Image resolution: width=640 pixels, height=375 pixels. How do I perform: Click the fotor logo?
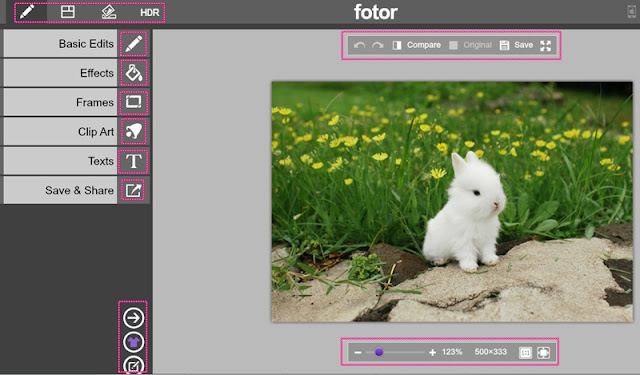pyautogui.click(x=376, y=12)
